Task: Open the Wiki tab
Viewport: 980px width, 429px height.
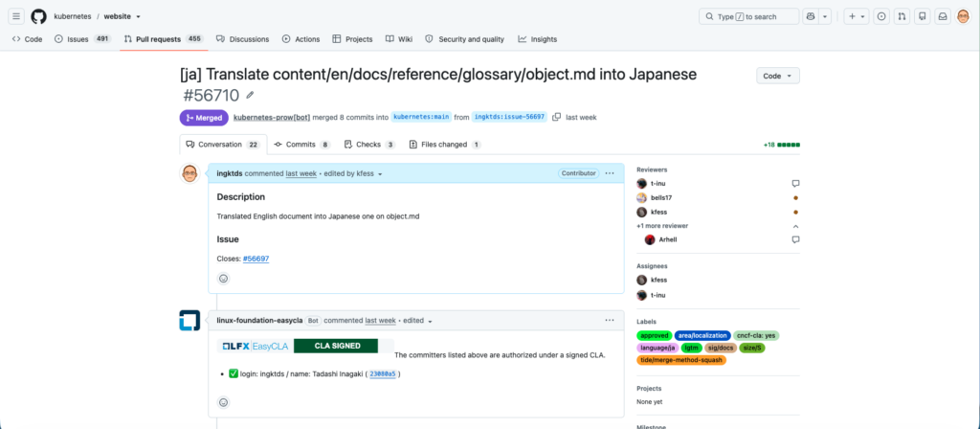Action: [399, 38]
